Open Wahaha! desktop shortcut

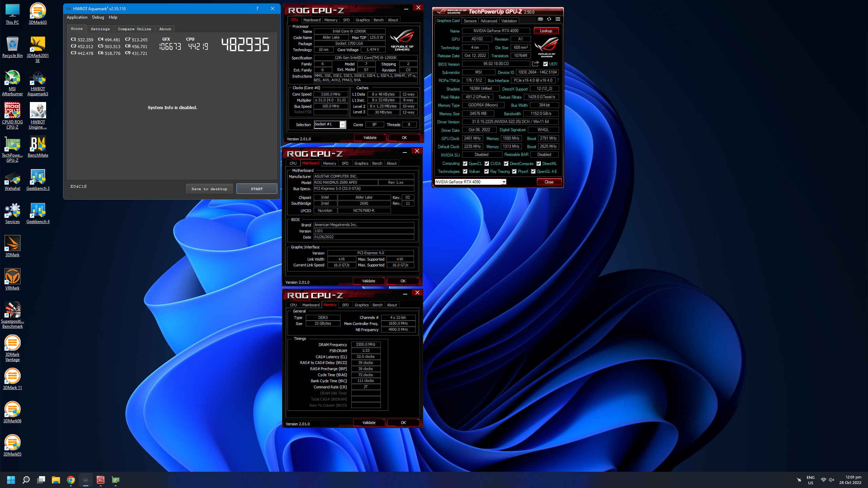pyautogui.click(x=12, y=180)
